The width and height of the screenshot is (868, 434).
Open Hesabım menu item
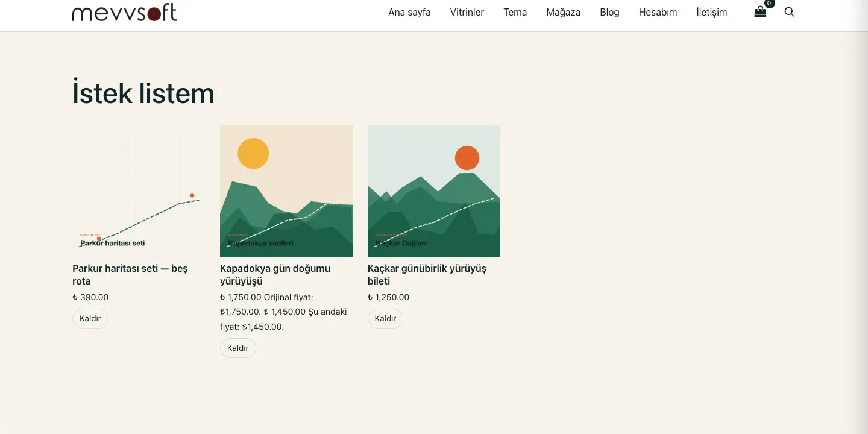pos(658,12)
